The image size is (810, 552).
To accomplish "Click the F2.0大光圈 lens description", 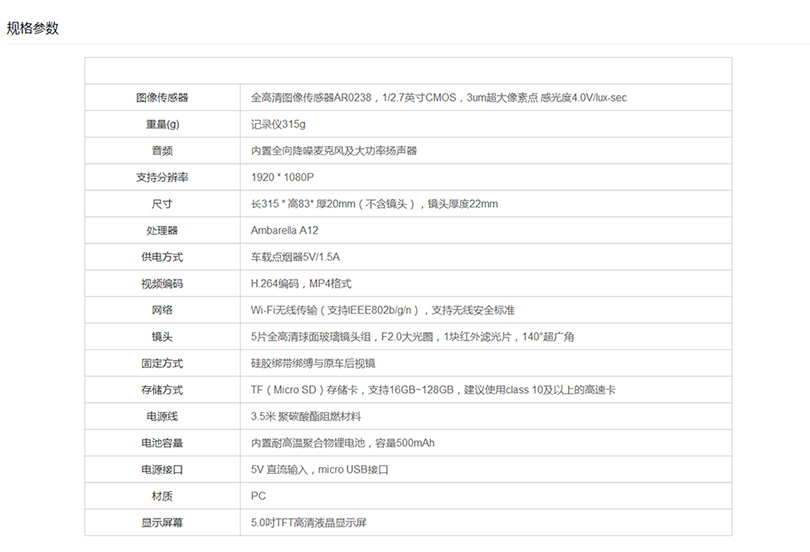I will point(412,337).
